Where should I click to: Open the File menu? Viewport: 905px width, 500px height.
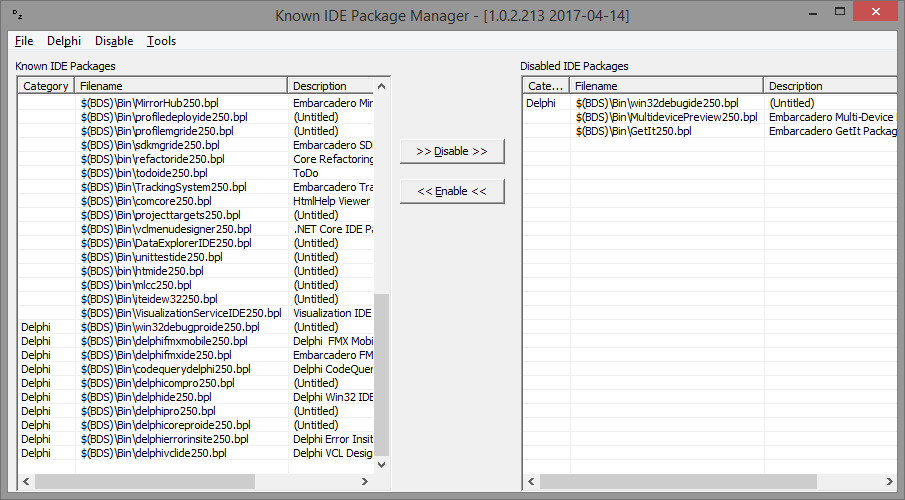tap(24, 41)
